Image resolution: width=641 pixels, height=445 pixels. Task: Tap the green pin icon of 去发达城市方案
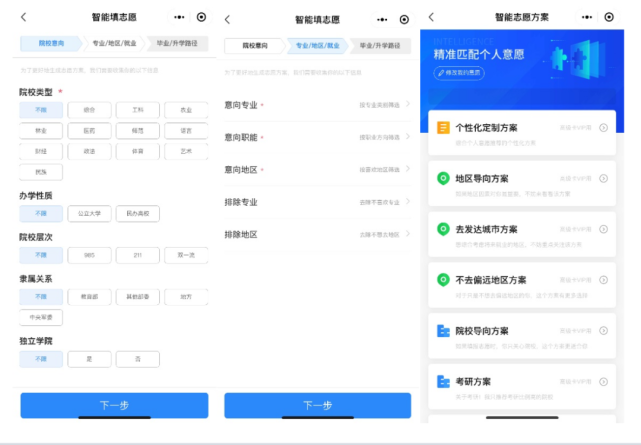point(443,229)
